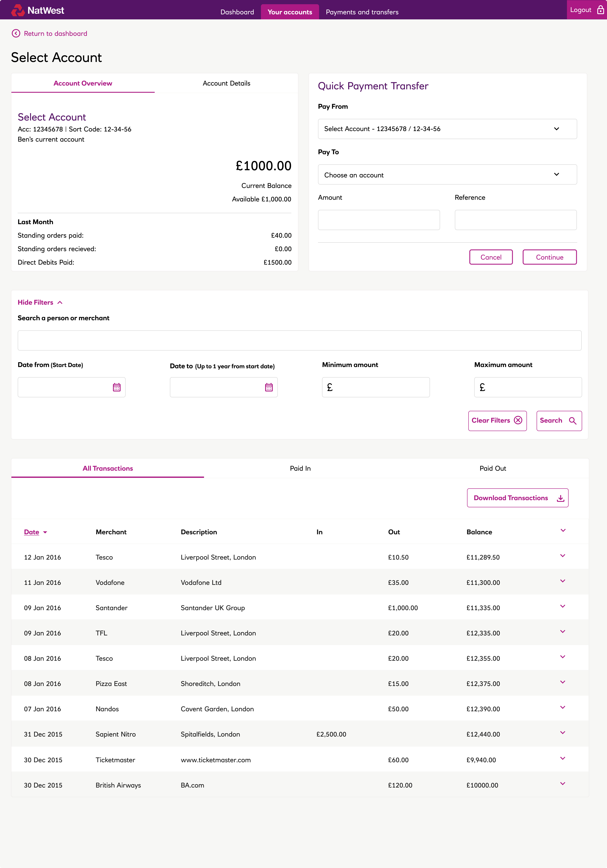Image resolution: width=607 pixels, height=868 pixels.
Task: Expand the table header chevron beside Balance
Action: point(563,530)
